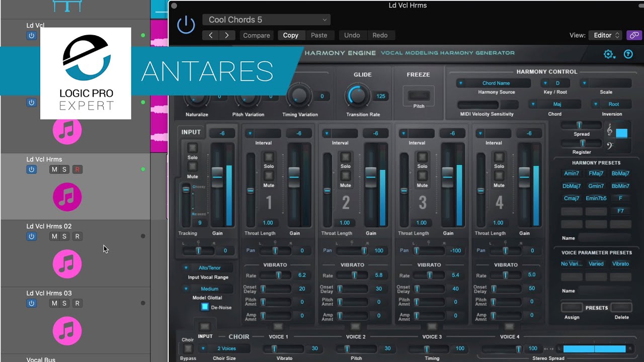644x362 pixels.
Task: Toggle the Freeze Pitch button
Action: coord(419,96)
